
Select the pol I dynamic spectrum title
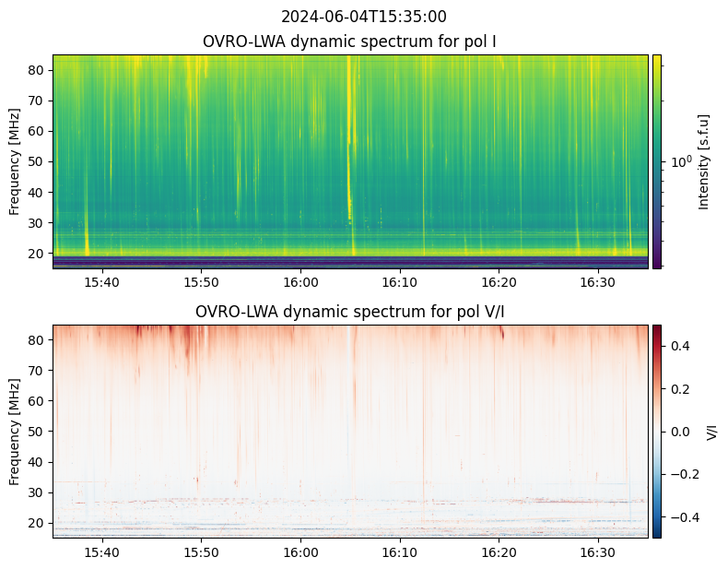click(351, 41)
